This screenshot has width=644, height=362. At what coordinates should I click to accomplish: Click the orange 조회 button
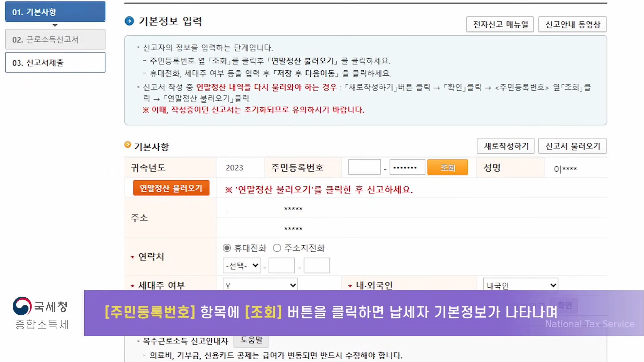pyautogui.click(x=447, y=167)
